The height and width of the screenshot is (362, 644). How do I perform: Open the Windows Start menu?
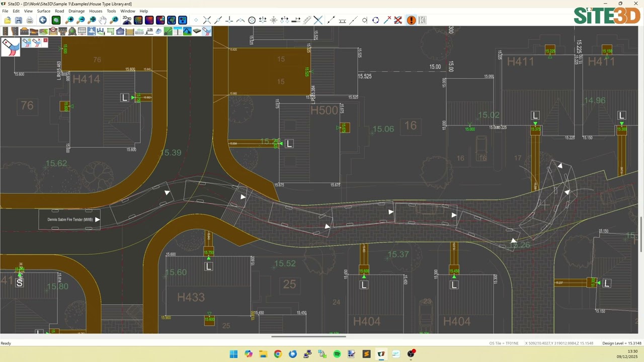tap(233, 354)
